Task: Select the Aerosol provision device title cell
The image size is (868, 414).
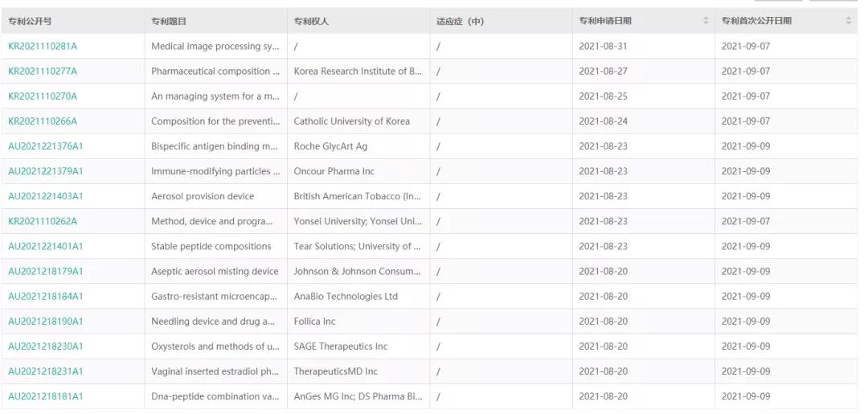Action: point(203,196)
